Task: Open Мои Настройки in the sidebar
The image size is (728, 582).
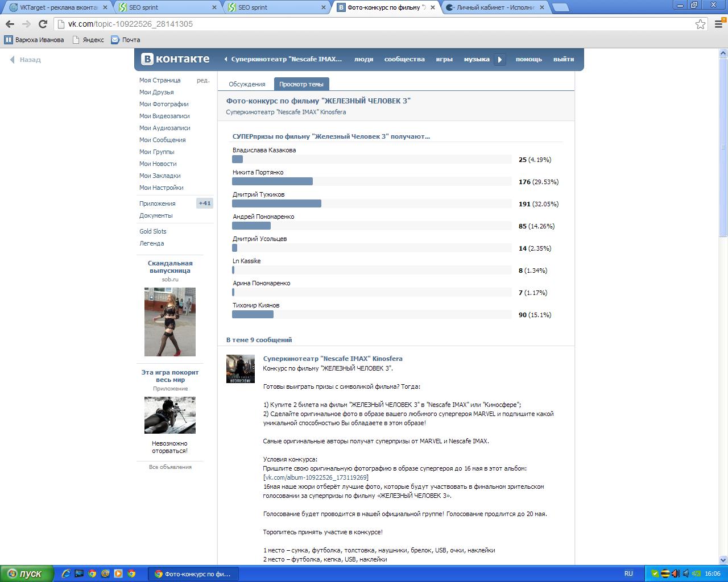Action: (x=161, y=188)
